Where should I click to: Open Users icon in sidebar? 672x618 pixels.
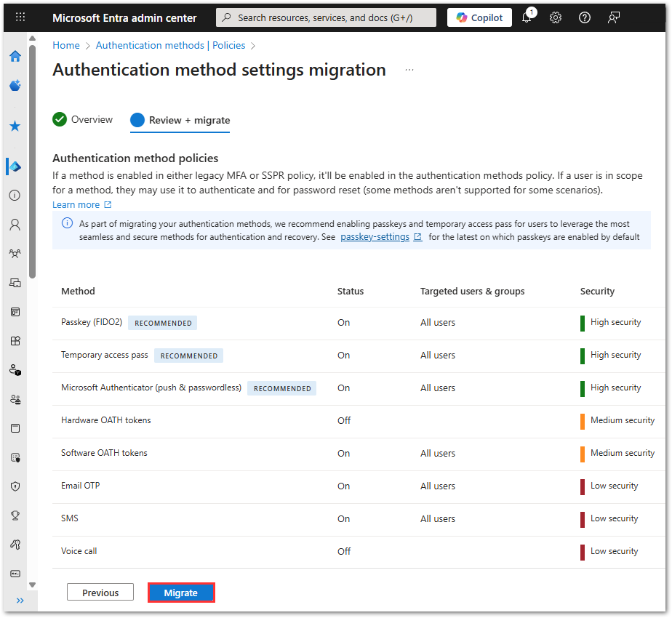coord(15,225)
